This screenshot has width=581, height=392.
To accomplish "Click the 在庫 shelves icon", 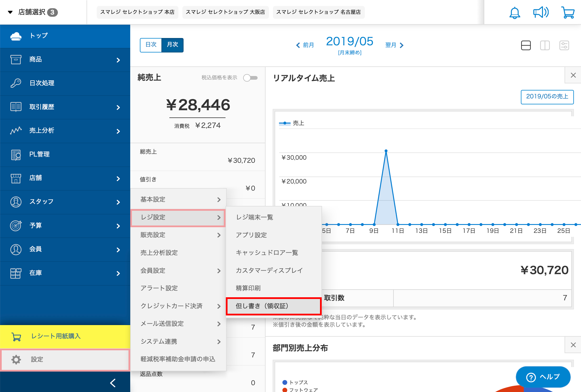I will pyautogui.click(x=16, y=273).
